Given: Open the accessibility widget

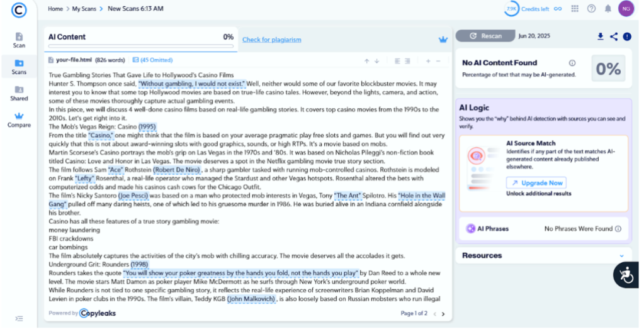Looking at the screenshot, I should (x=626, y=275).
